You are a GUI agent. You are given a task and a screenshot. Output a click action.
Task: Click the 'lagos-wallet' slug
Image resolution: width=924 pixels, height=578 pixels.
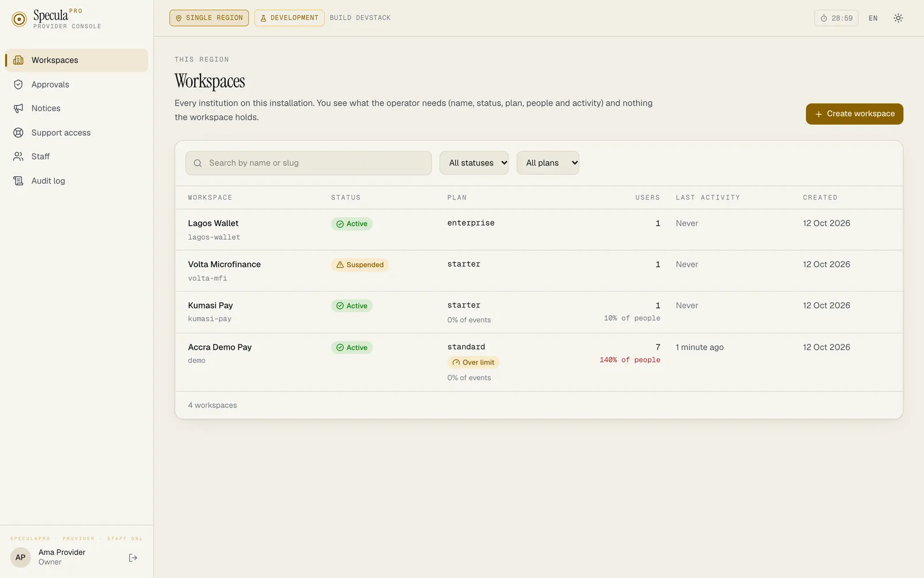[214, 237]
